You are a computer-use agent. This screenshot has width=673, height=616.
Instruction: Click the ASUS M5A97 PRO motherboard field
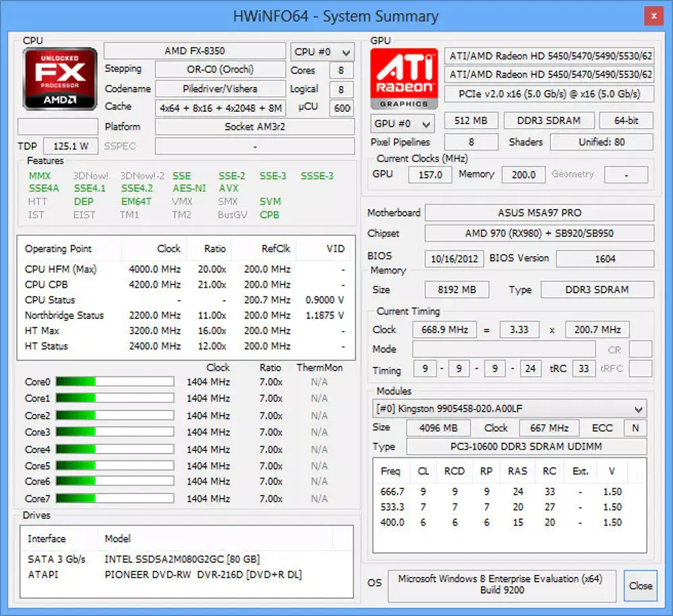pyautogui.click(x=539, y=213)
